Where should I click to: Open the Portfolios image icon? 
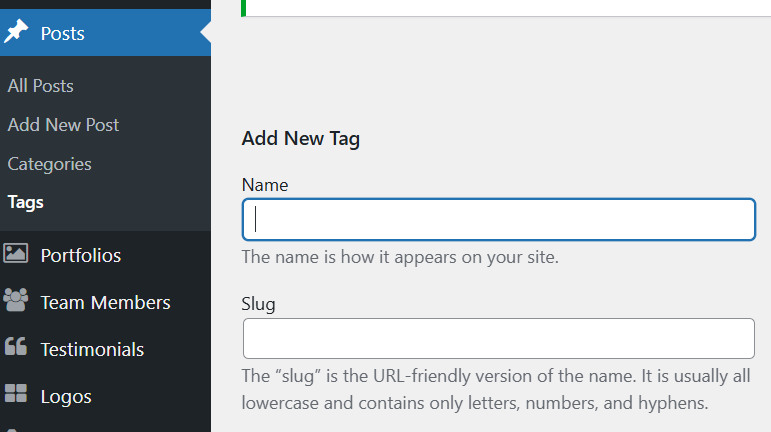[x=16, y=255]
